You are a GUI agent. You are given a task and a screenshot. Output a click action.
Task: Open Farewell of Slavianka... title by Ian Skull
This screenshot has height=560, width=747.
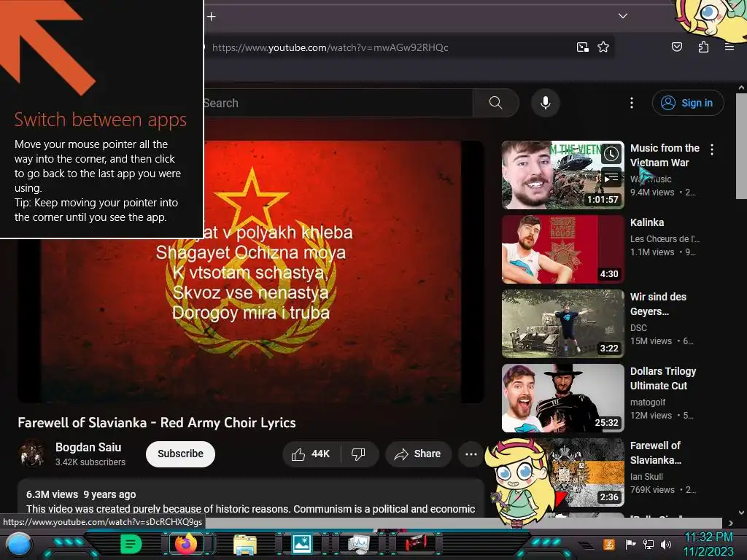656,452
